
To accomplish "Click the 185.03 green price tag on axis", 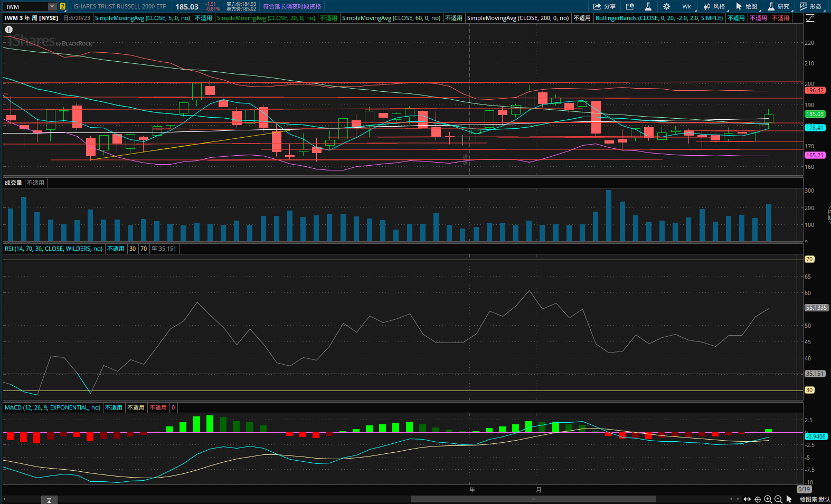I will [815, 114].
